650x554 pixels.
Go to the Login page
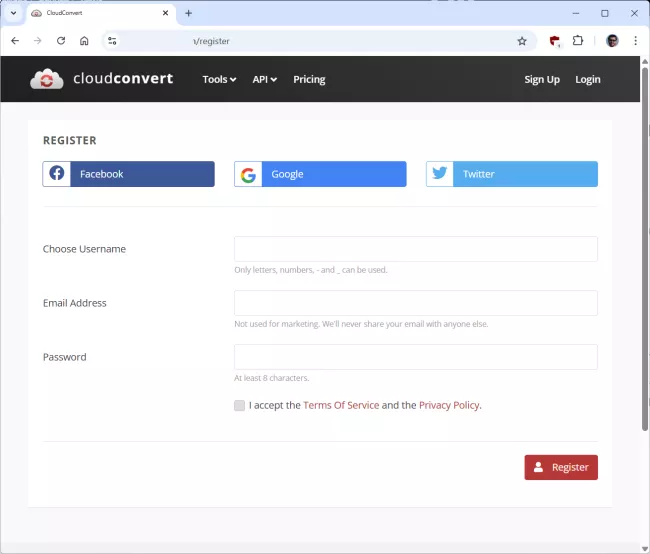click(x=588, y=79)
